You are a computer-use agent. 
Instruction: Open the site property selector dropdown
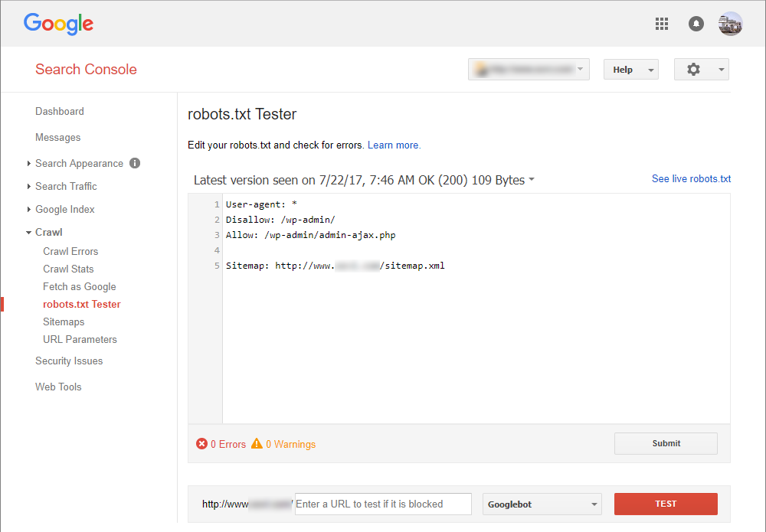click(529, 70)
